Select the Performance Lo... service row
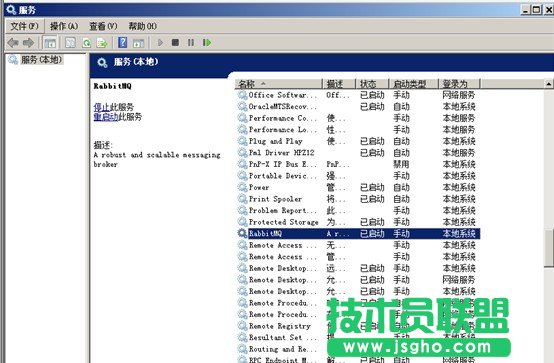The image size is (554, 363). coord(357,130)
